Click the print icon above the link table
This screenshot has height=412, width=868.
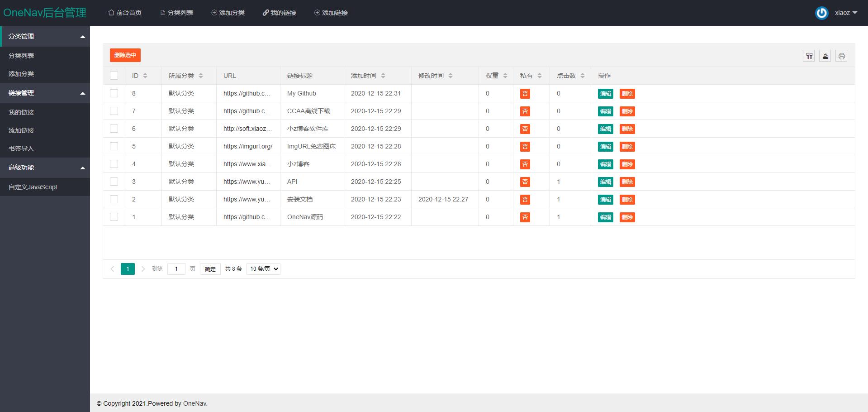[x=841, y=56]
